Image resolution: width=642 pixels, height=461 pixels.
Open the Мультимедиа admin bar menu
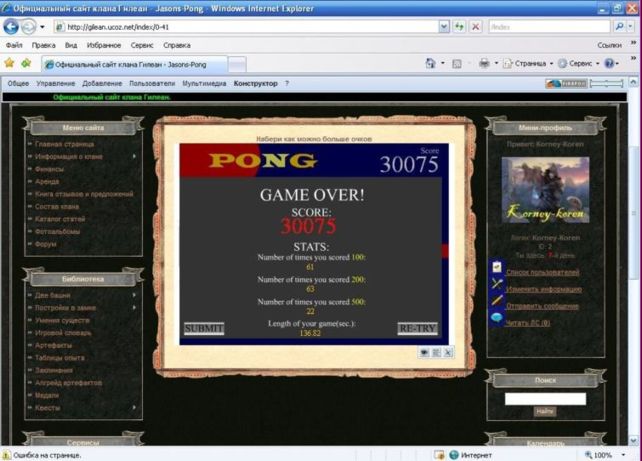point(204,84)
